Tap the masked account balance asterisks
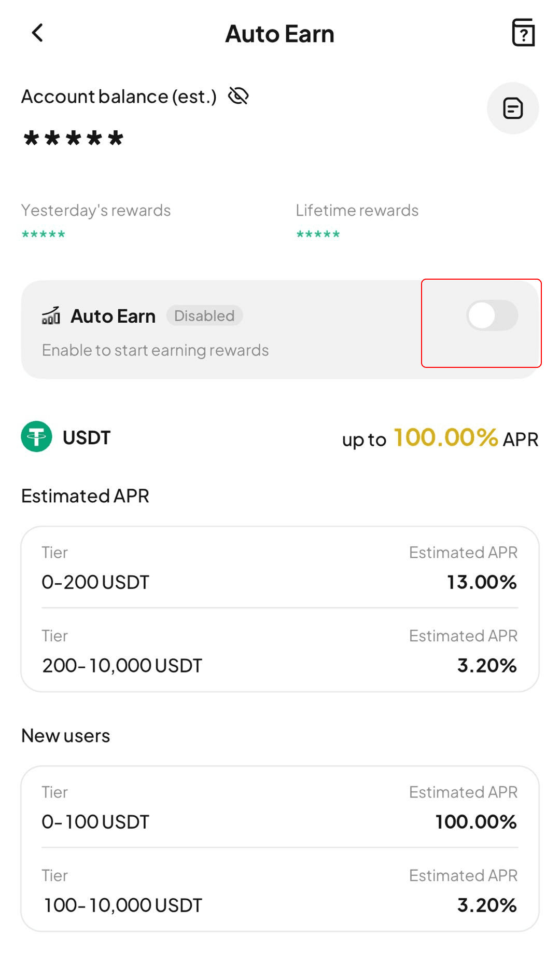 pyautogui.click(x=73, y=139)
